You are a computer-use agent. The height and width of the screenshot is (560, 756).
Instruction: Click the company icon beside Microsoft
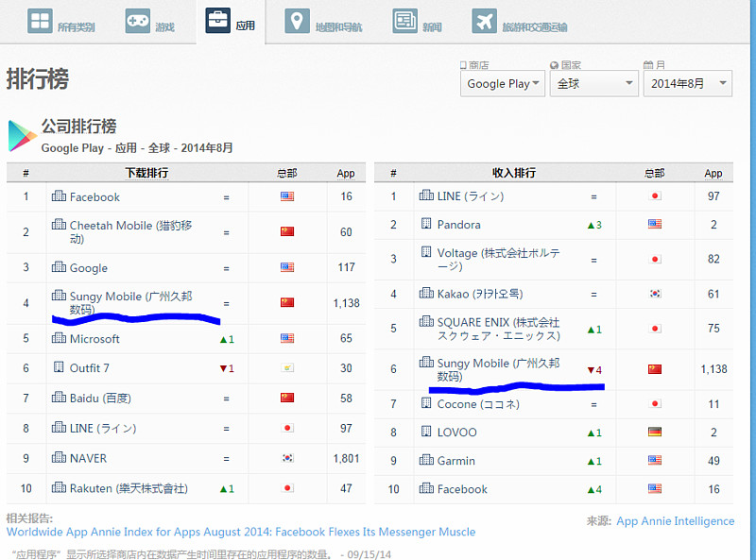[x=59, y=337]
